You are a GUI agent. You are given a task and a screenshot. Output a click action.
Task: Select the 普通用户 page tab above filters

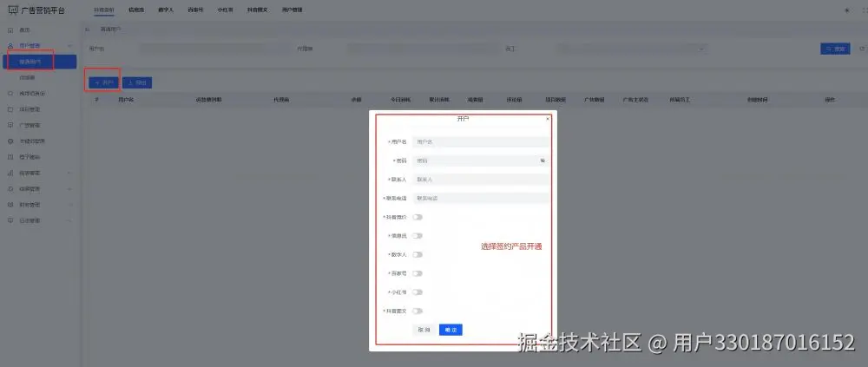tap(110, 29)
